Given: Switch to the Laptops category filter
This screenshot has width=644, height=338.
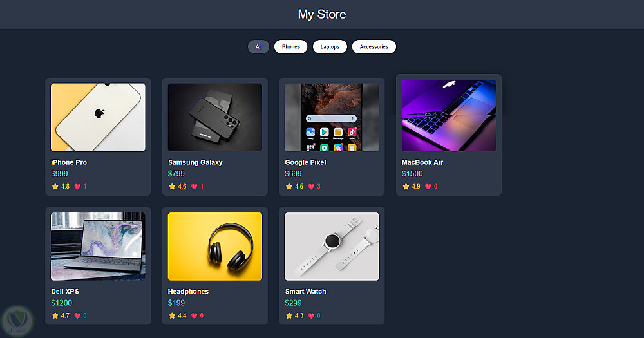Looking at the screenshot, I should tap(330, 47).
